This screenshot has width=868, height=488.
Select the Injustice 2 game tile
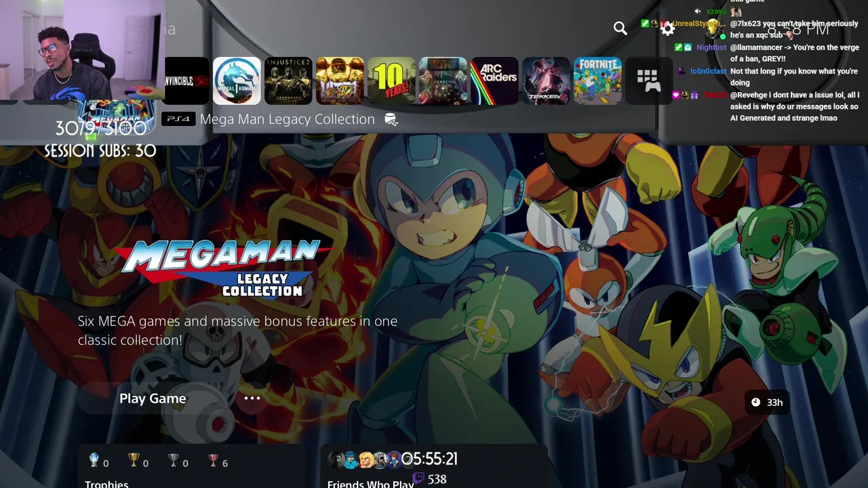[288, 81]
